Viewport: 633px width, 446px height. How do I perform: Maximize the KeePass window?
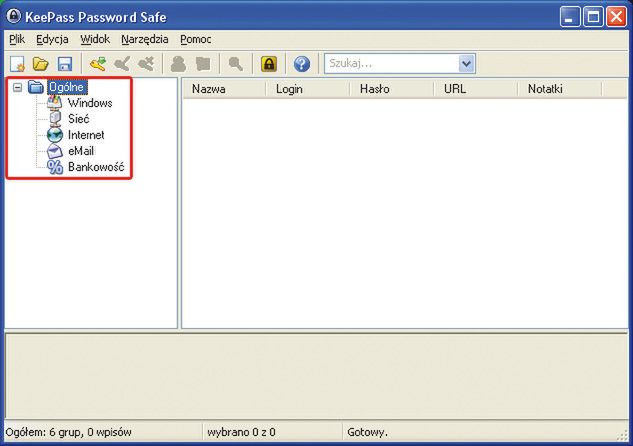593,17
